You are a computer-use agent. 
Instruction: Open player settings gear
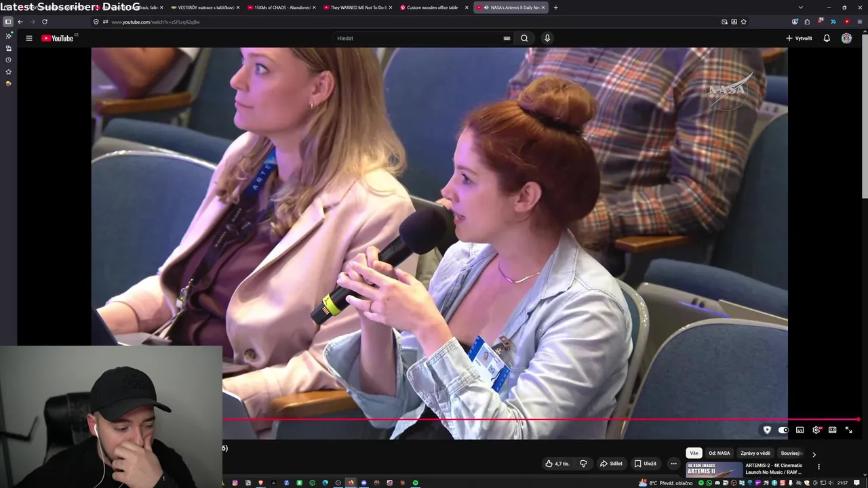(x=816, y=430)
